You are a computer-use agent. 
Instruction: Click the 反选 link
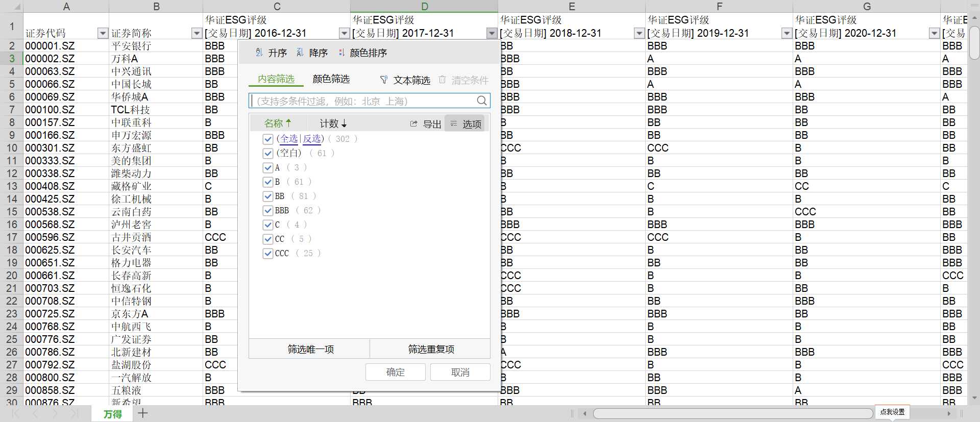coord(312,139)
